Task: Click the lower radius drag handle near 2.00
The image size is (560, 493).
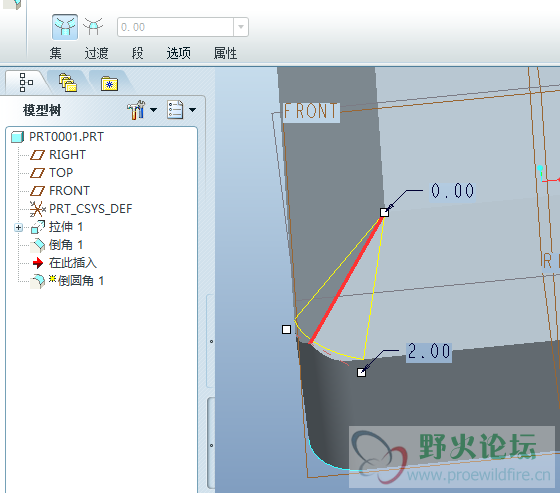Action: [361, 373]
